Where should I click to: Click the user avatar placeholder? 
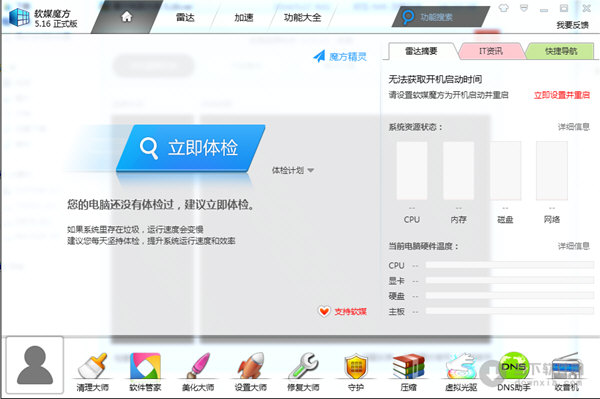coord(35,365)
